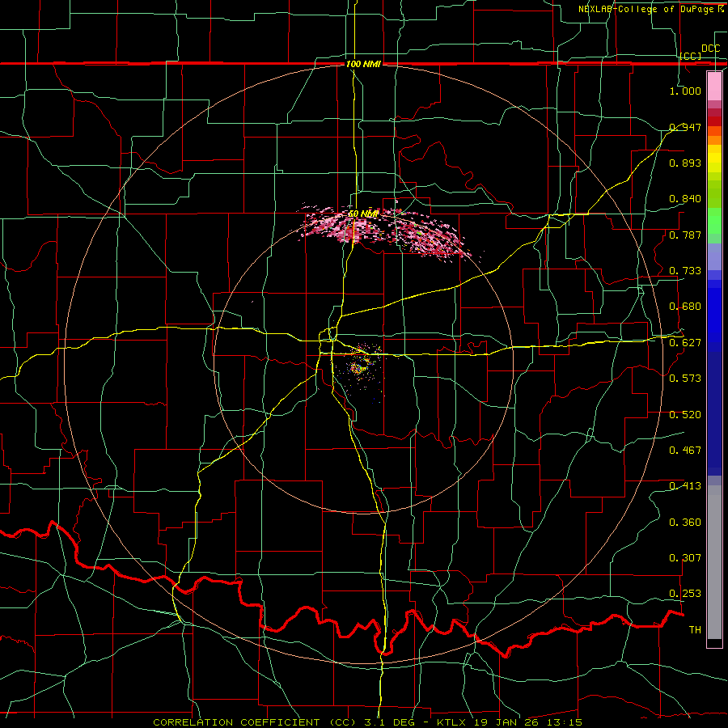Click the DCC label above the color bar
Image resolution: width=728 pixels, height=728 pixels.
710,49
